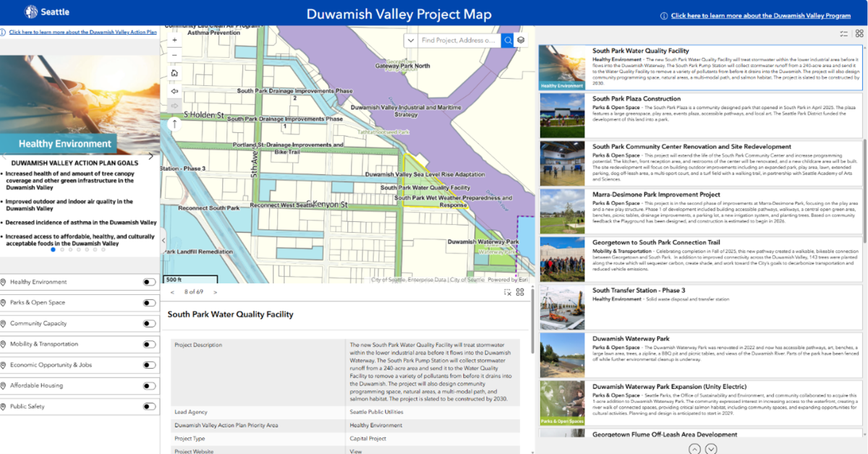Open the search type dropdown beside search box

click(x=411, y=40)
